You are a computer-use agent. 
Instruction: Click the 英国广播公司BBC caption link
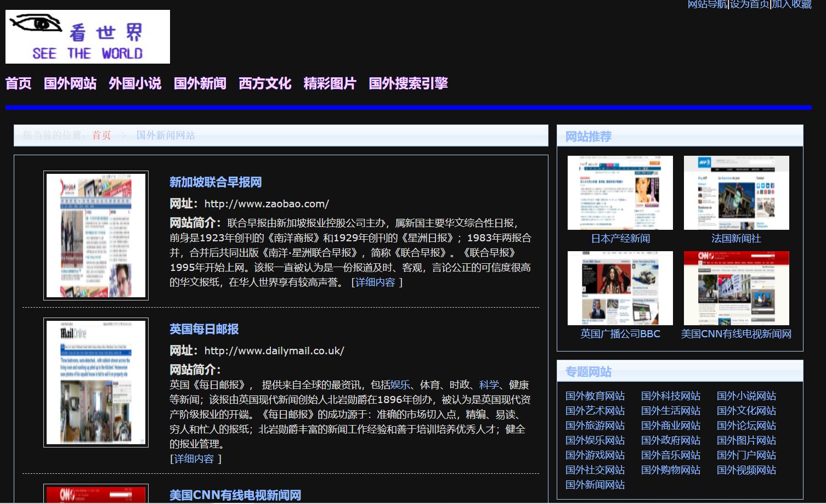pyautogui.click(x=620, y=334)
